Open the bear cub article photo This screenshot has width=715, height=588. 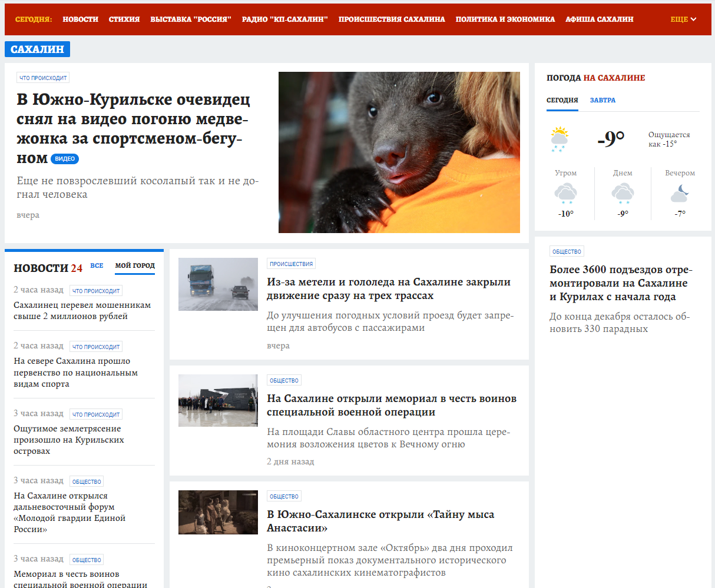399,152
